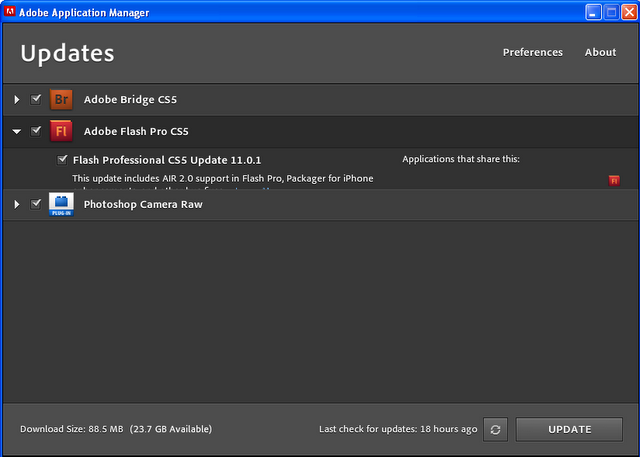Viewport: 640px width, 457px height.
Task: Expand the Adobe Bridge CS5 row
Action: (x=17, y=100)
